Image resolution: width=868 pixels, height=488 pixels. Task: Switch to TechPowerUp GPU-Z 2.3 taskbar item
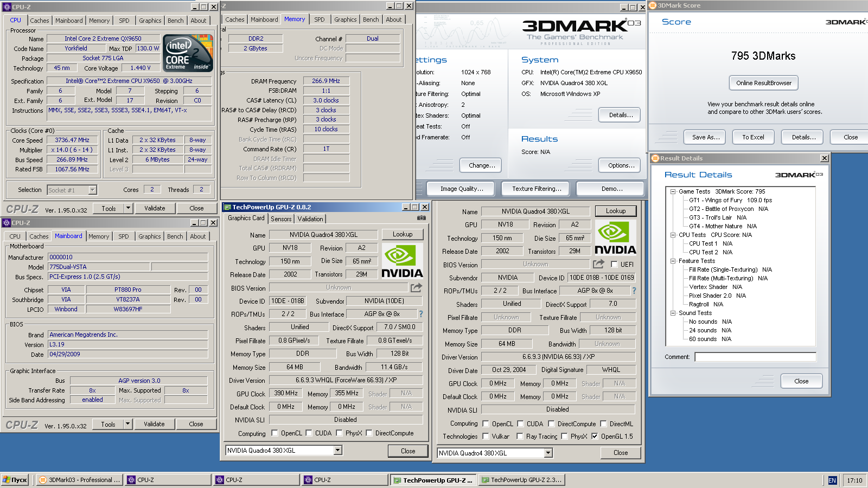[x=522, y=480]
